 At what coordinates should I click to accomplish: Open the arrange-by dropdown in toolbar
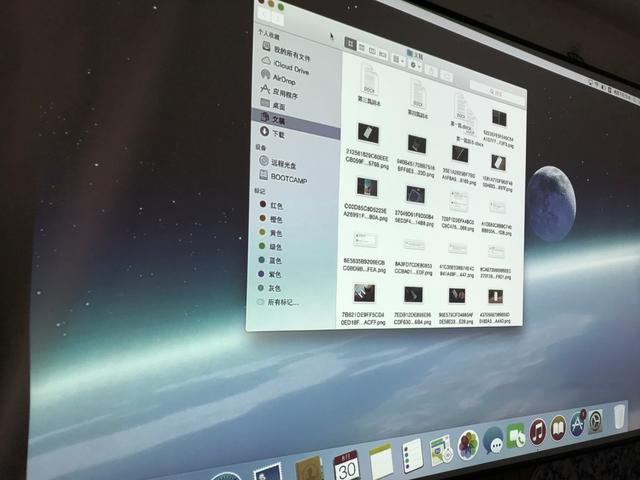pos(397,59)
